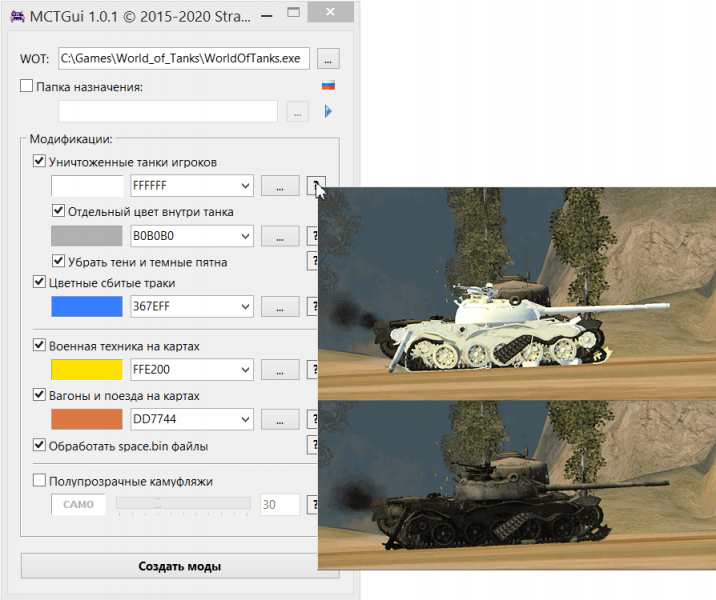
Task: Click the blue 367EFF color swatch
Action: tap(87, 306)
